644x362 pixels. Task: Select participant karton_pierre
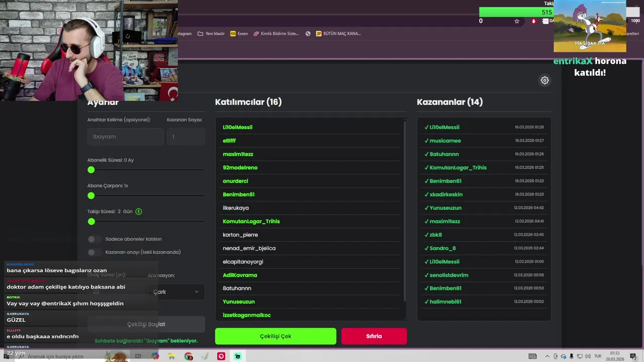pyautogui.click(x=240, y=235)
